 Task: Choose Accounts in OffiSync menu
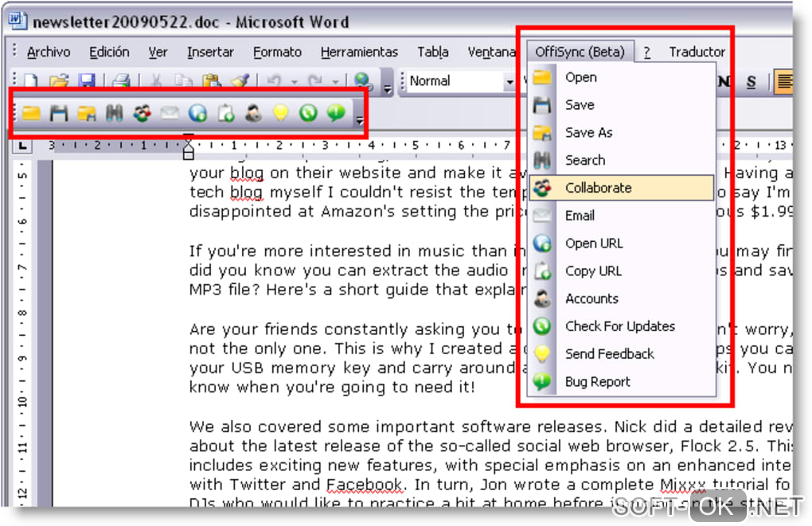coord(622,298)
